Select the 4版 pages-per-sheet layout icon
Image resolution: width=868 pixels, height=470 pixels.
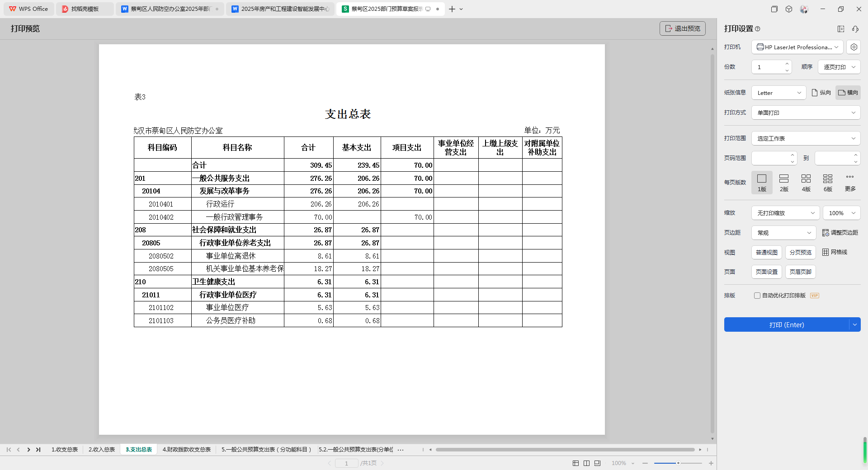pos(806,179)
